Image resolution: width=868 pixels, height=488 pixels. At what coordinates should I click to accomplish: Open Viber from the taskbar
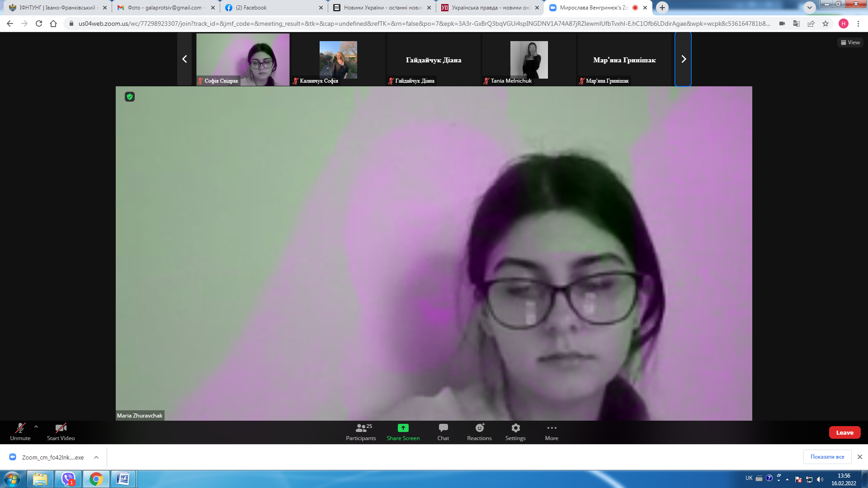[68, 479]
